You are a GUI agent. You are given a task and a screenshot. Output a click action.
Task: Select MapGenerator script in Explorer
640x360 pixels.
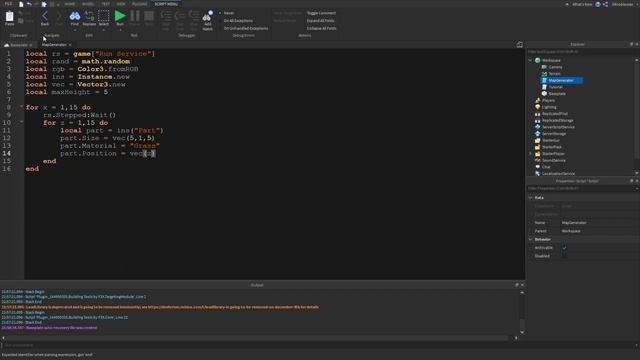point(562,80)
